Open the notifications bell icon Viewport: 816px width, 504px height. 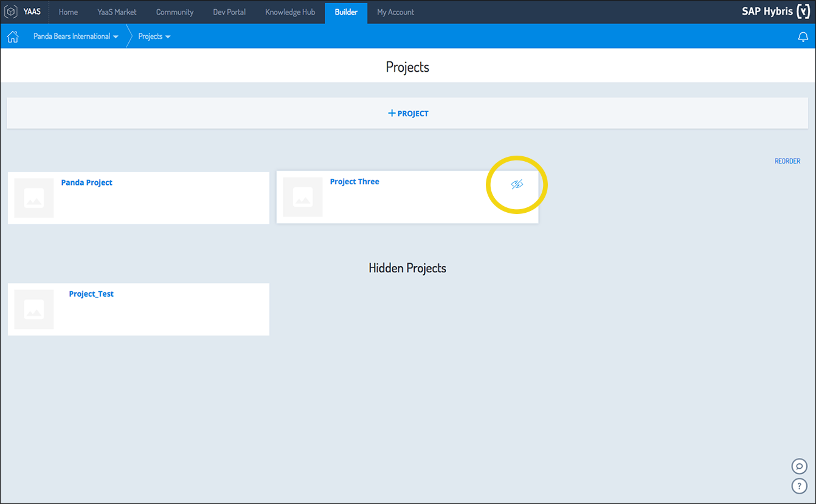tap(803, 37)
